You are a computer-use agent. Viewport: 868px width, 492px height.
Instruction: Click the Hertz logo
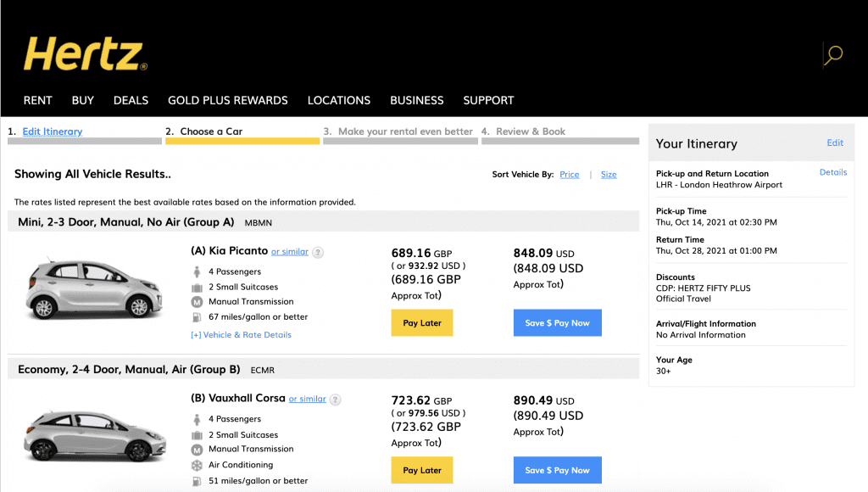coord(86,53)
